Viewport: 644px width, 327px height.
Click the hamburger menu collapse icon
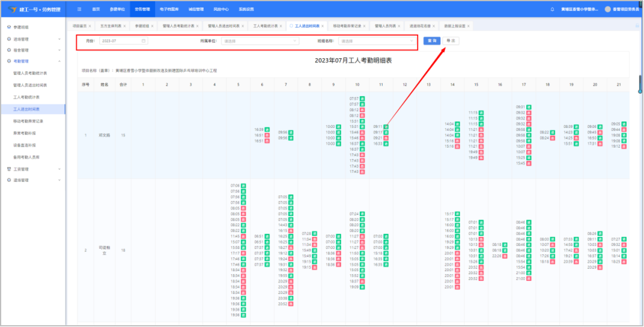point(79,9)
